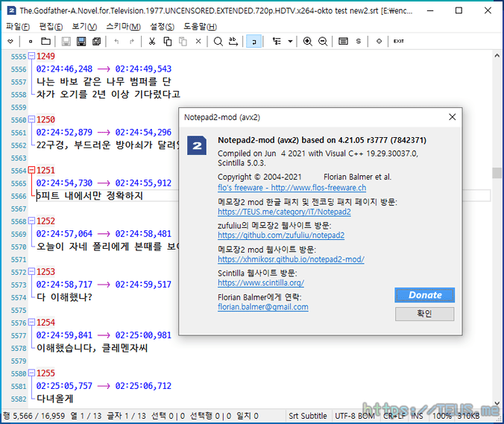Click the line '다 이해했나?'

coord(64,297)
